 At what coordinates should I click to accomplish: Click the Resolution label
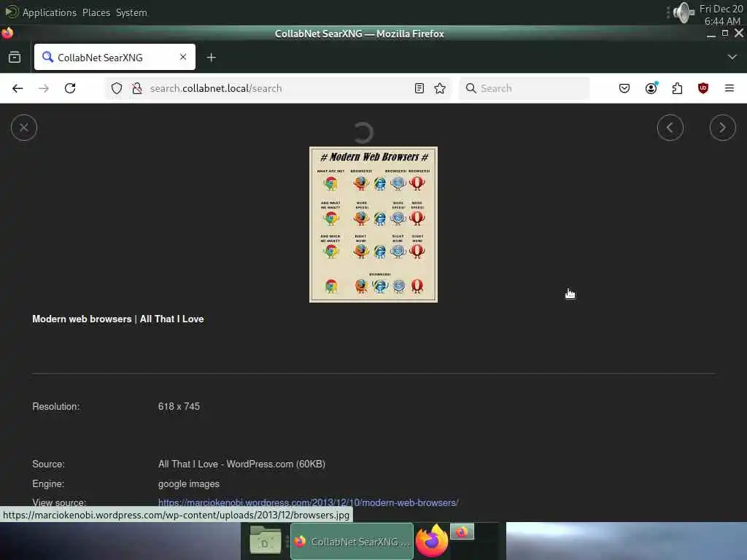[x=55, y=406]
